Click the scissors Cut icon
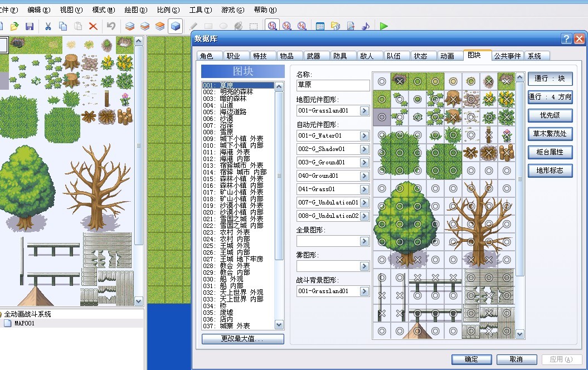 (x=48, y=26)
